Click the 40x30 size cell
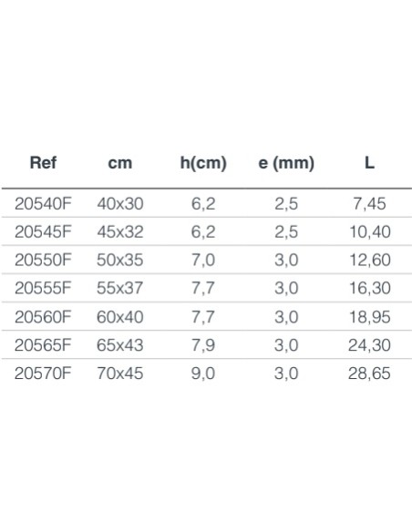 [x=120, y=204]
